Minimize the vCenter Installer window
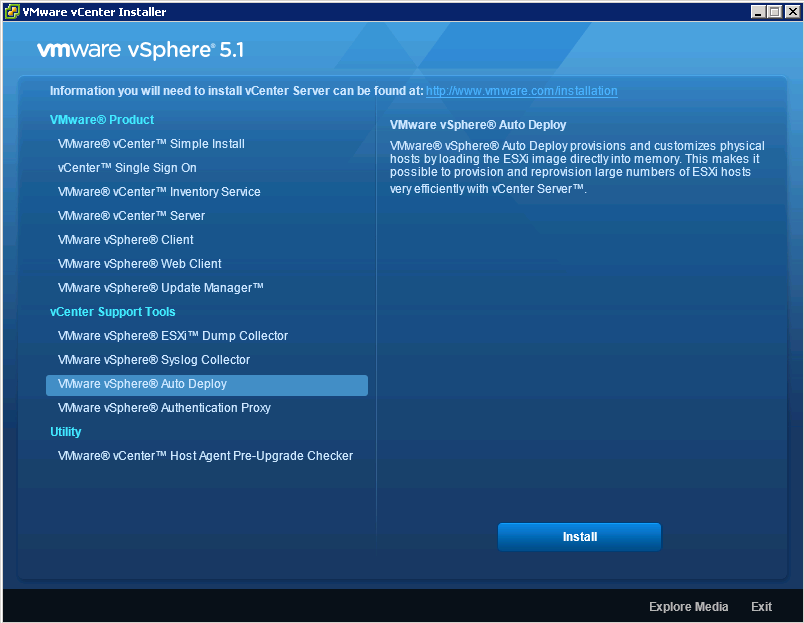 (758, 12)
